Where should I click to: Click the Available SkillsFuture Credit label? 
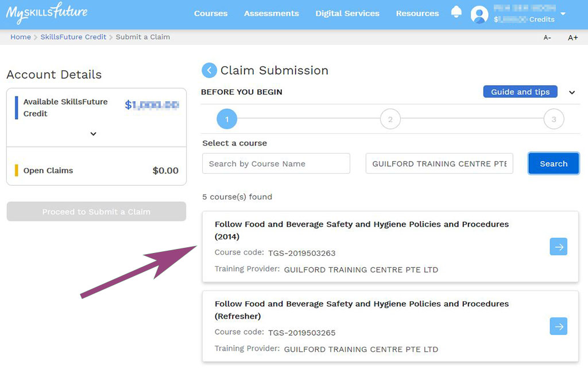65,108
